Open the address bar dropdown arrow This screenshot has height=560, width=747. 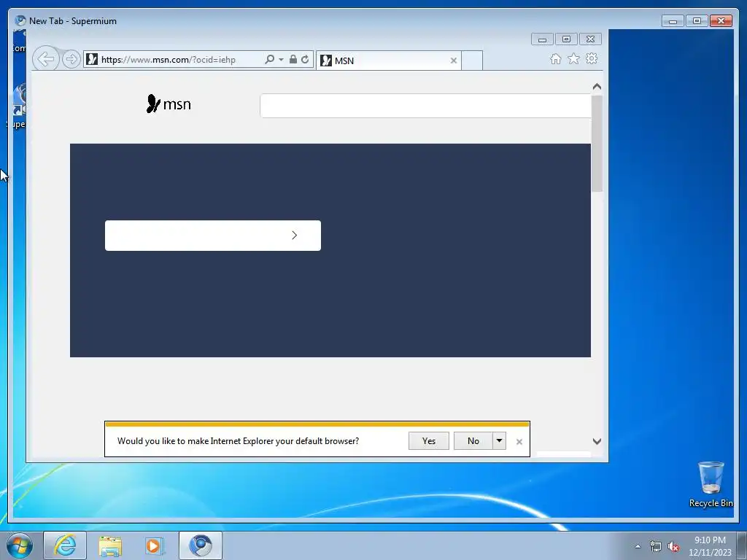point(281,60)
